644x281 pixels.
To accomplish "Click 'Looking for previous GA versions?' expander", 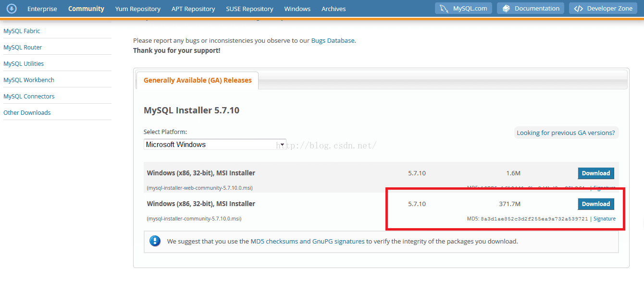I will 566,133.
